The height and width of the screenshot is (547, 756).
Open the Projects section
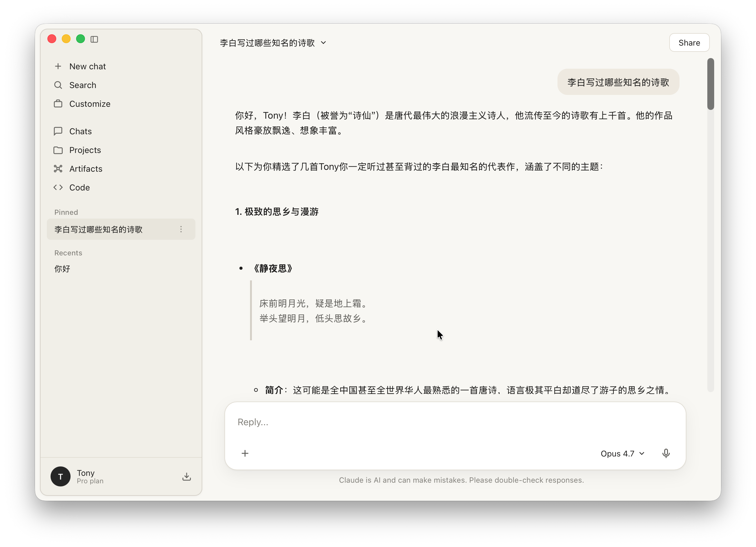coord(85,150)
